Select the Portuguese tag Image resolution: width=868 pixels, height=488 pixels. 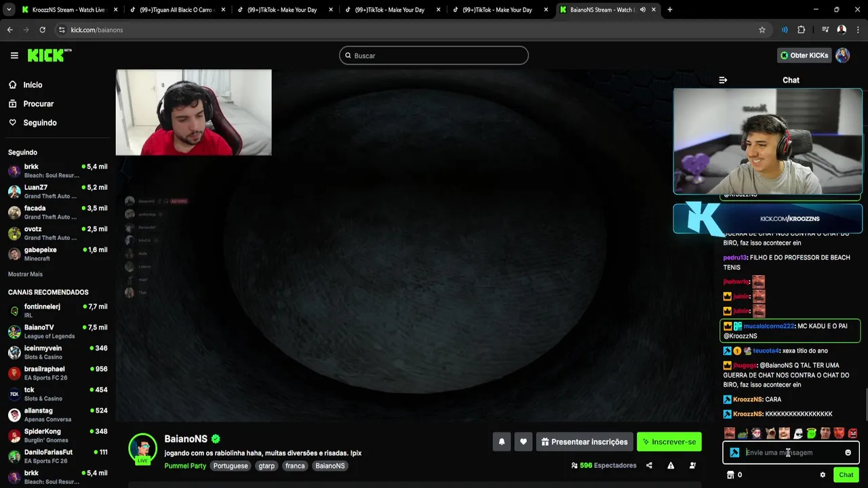[x=231, y=466]
